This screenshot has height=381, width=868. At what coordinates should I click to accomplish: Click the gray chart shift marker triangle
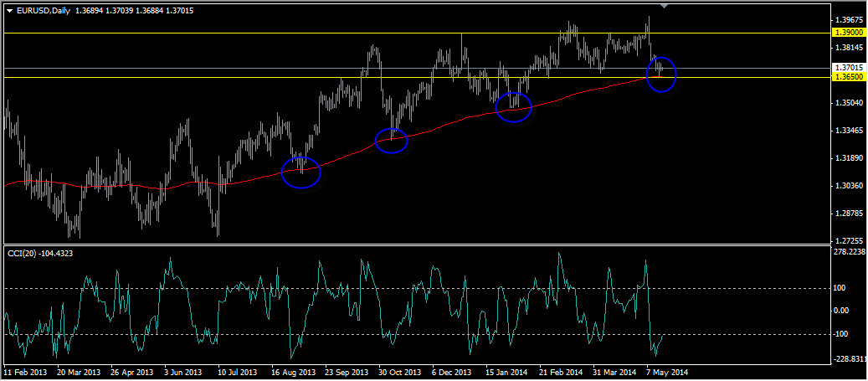point(665,6)
